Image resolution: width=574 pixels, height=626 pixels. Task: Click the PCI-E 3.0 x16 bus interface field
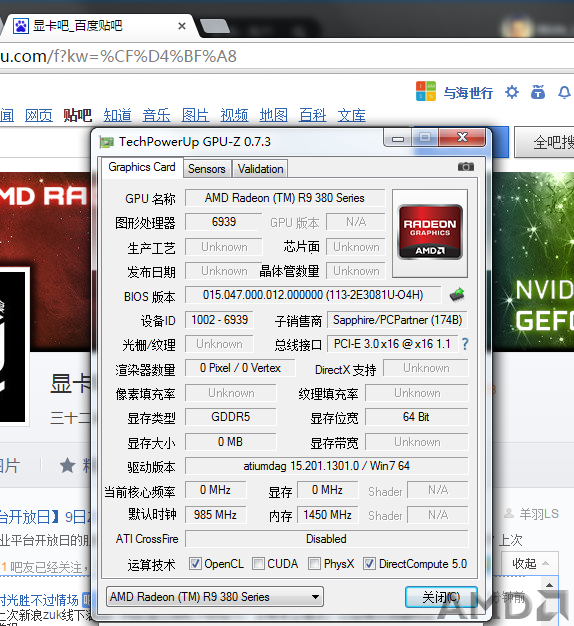coord(392,344)
